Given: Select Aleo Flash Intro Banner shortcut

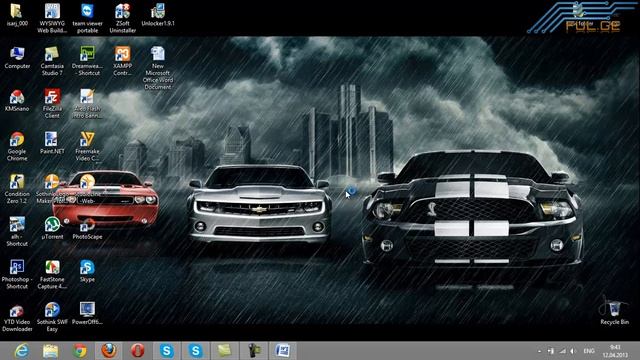Looking at the screenshot, I should [87, 104].
